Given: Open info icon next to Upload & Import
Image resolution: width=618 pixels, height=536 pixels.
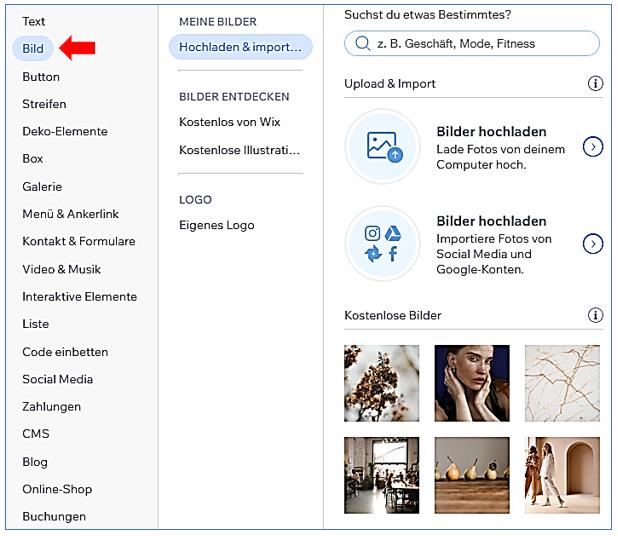Looking at the screenshot, I should tap(596, 84).
